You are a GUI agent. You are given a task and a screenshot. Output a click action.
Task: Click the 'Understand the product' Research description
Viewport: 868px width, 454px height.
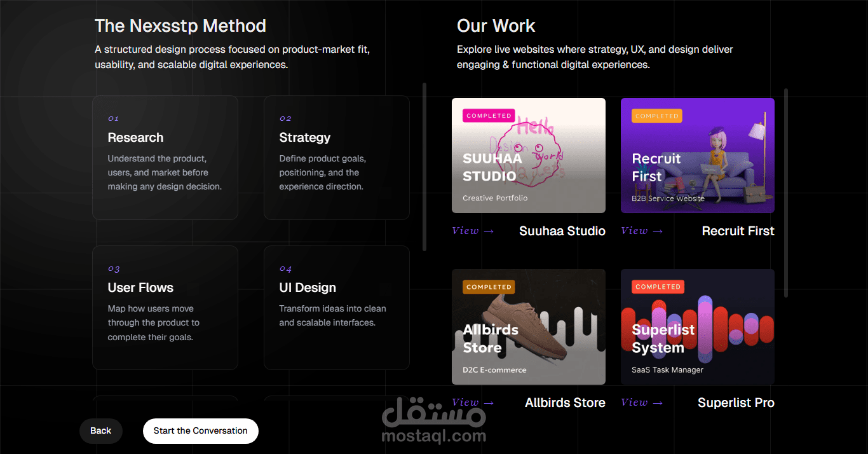(x=165, y=172)
